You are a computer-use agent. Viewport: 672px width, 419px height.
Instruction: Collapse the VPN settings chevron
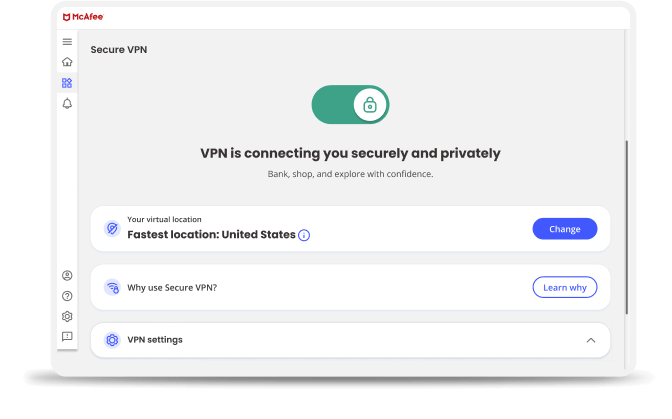tap(590, 340)
